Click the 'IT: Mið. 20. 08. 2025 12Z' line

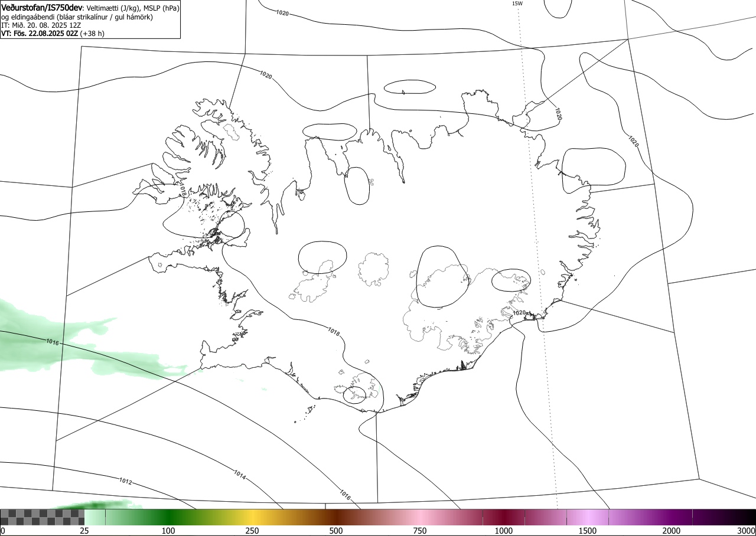click(x=41, y=25)
